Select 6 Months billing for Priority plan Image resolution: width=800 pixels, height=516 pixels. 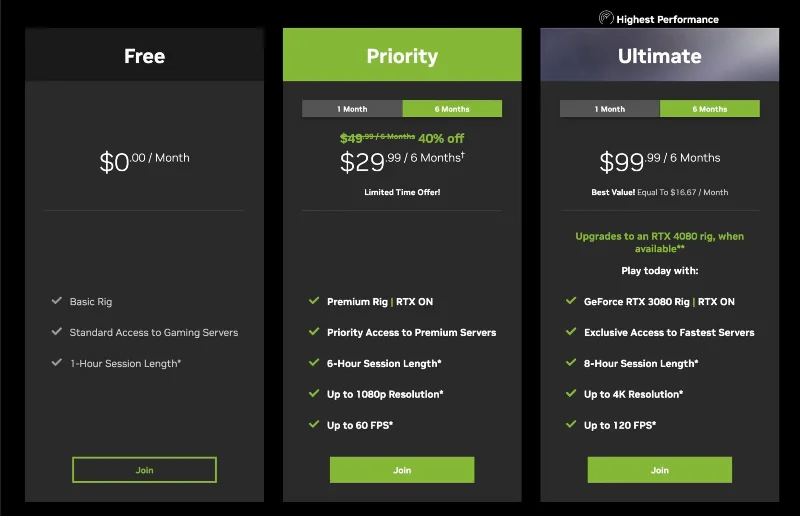[452, 109]
